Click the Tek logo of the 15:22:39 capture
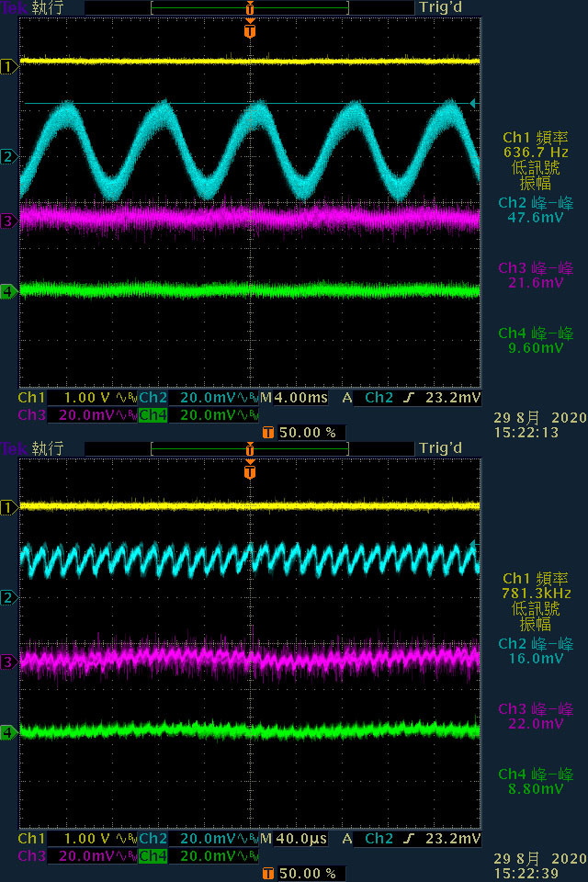Screen dimensions: 588x882 tap(14, 449)
